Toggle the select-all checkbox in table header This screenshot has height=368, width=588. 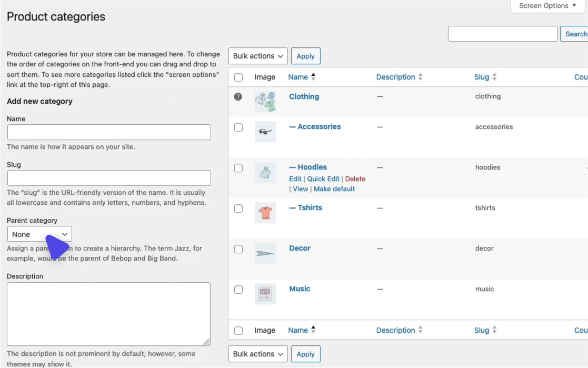pyautogui.click(x=238, y=77)
